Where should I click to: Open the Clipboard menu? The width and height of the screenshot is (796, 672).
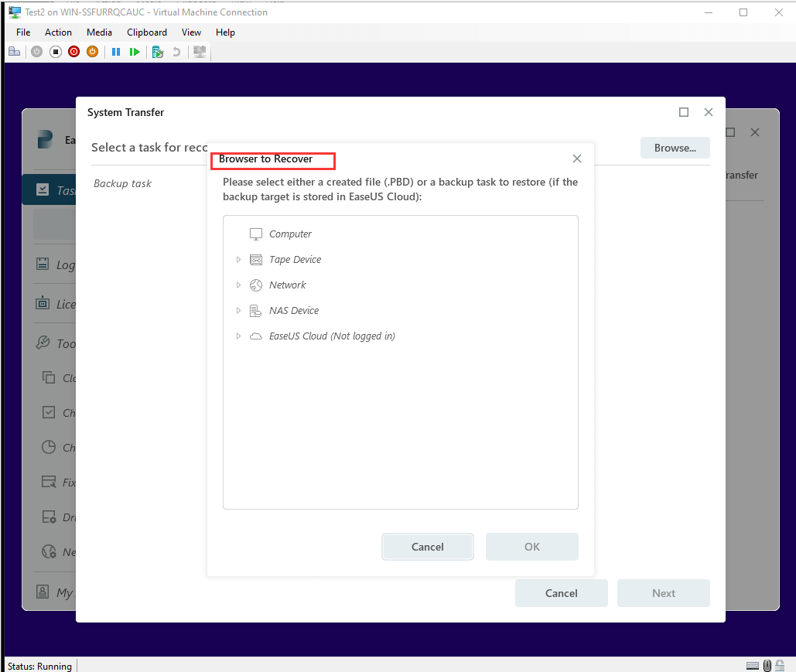tap(147, 32)
